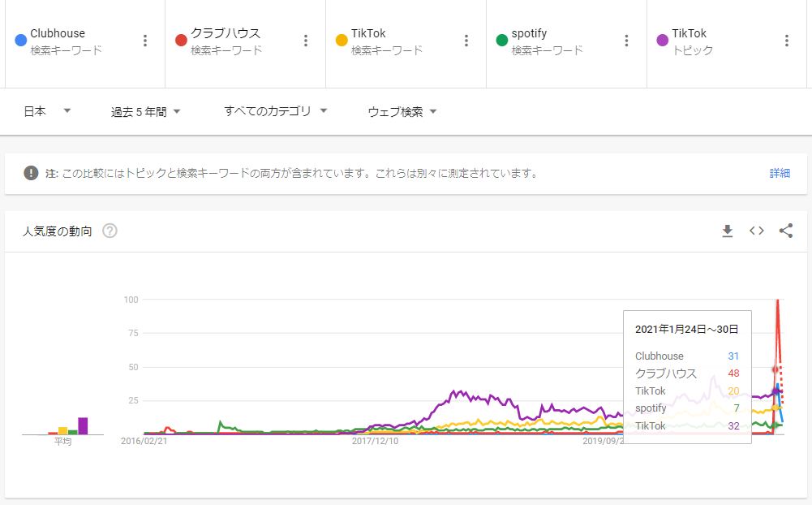This screenshot has height=505, width=812.
Task: Click the 100 y-axis label
Action: pos(131,300)
